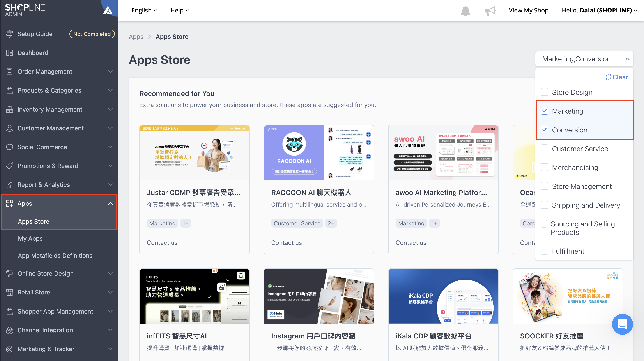Click the notification bell icon
644x361 pixels.
pos(465,11)
